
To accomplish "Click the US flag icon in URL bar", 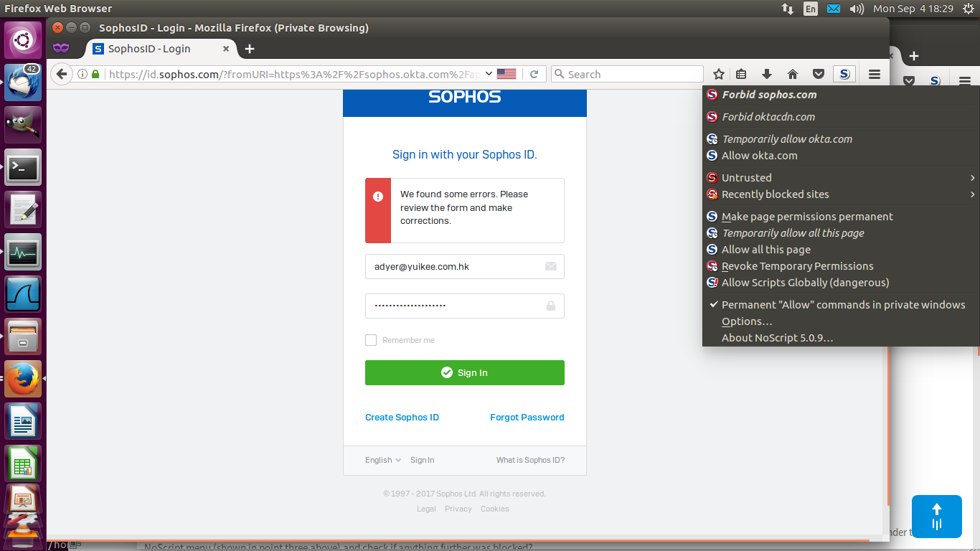I will (507, 74).
